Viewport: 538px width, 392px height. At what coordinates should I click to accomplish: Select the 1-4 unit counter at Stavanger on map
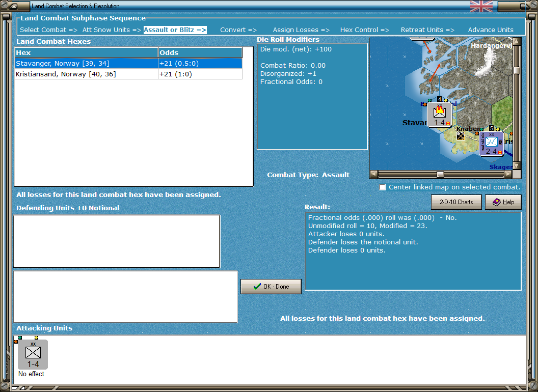pyautogui.click(x=440, y=115)
